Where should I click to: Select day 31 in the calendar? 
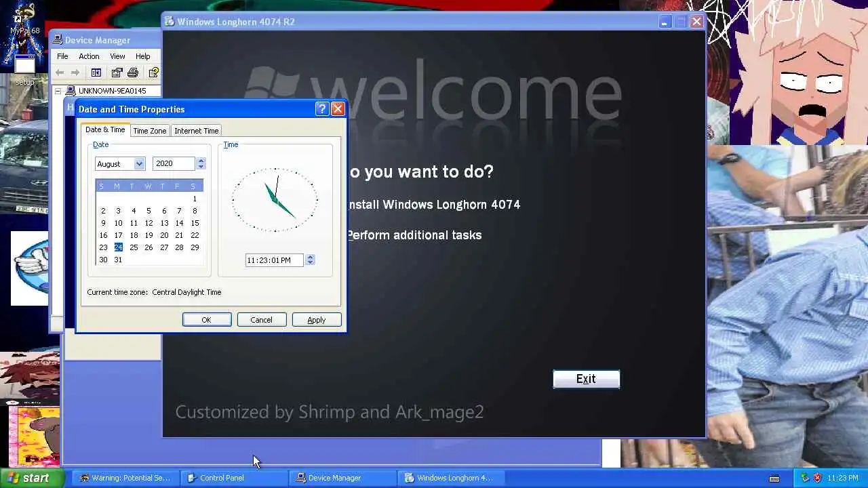click(118, 260)
